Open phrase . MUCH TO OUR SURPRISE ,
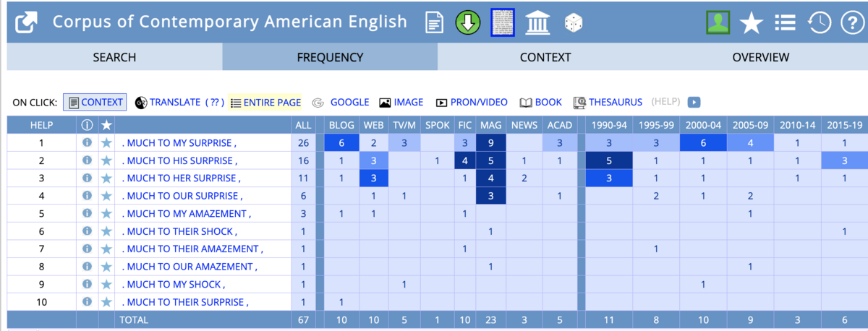Viewport: 868px width, 331px height. [x=182, y=196]
